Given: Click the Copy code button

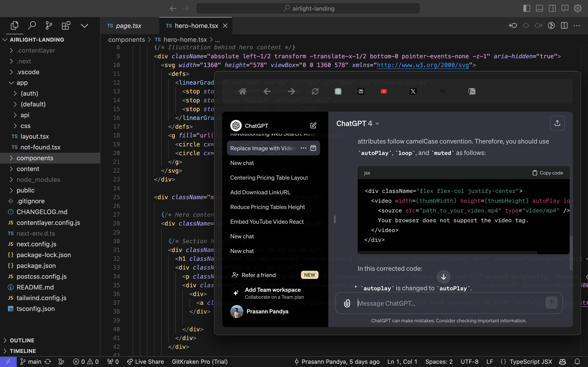Looking at the screenshot, I should [x=548, y=173].
